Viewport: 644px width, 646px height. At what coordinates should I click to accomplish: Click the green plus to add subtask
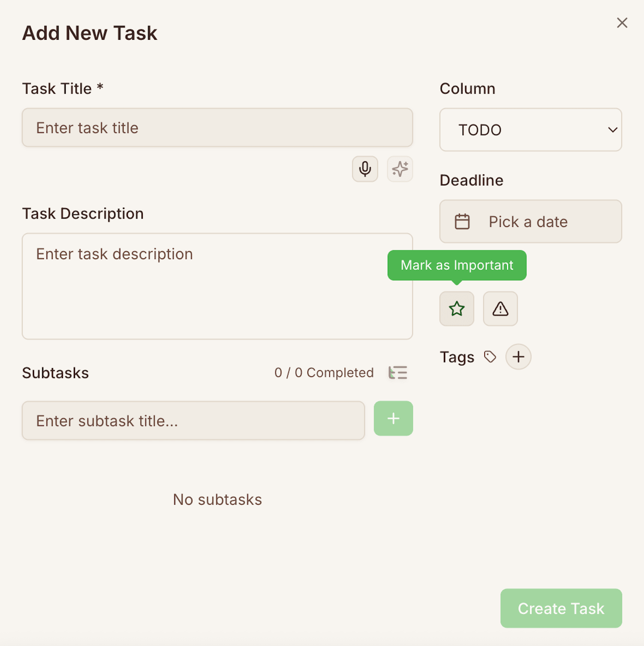[x=393, y=418]
